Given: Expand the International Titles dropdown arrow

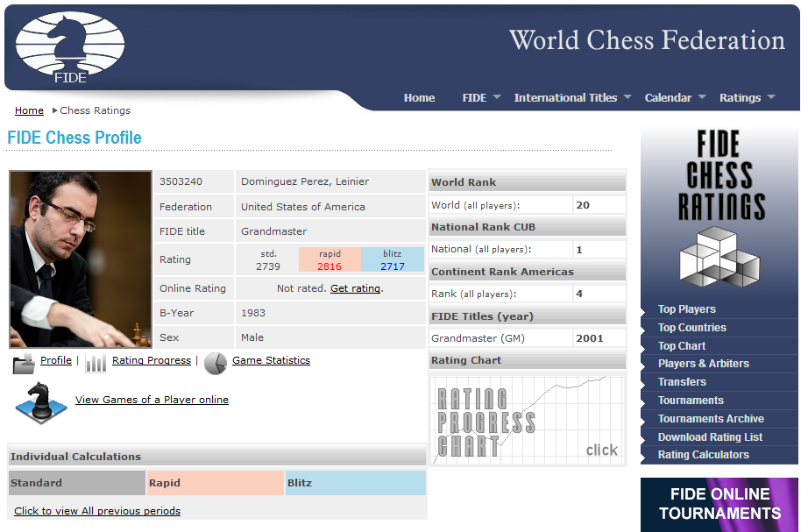Looking at the screenshot, I should click(x=627, y=97).
